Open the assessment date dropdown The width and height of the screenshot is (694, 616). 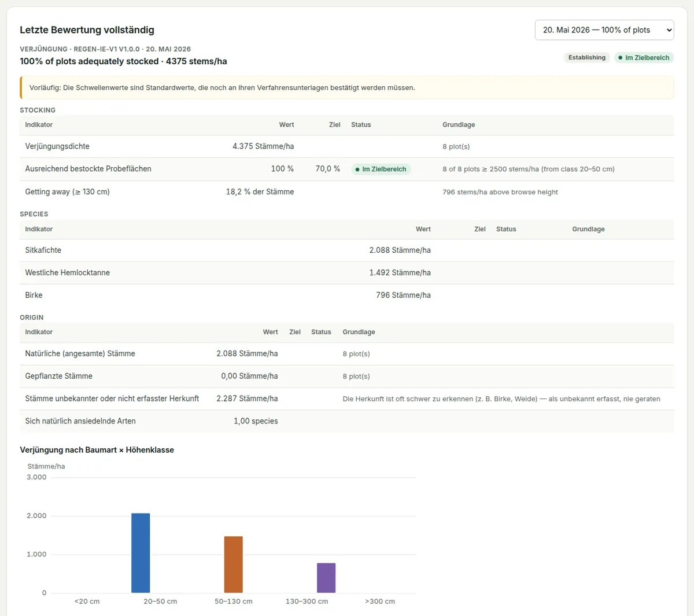coord(604,30)
